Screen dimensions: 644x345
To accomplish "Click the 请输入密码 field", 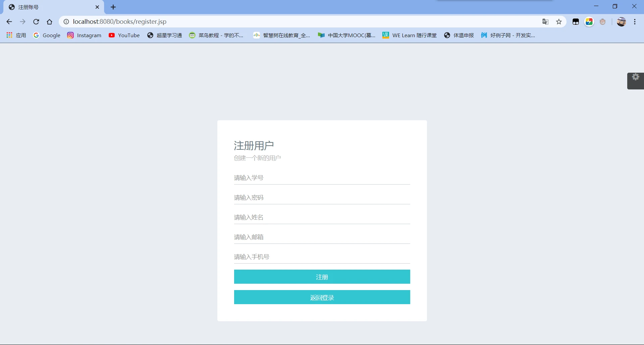I will (322, 198).
